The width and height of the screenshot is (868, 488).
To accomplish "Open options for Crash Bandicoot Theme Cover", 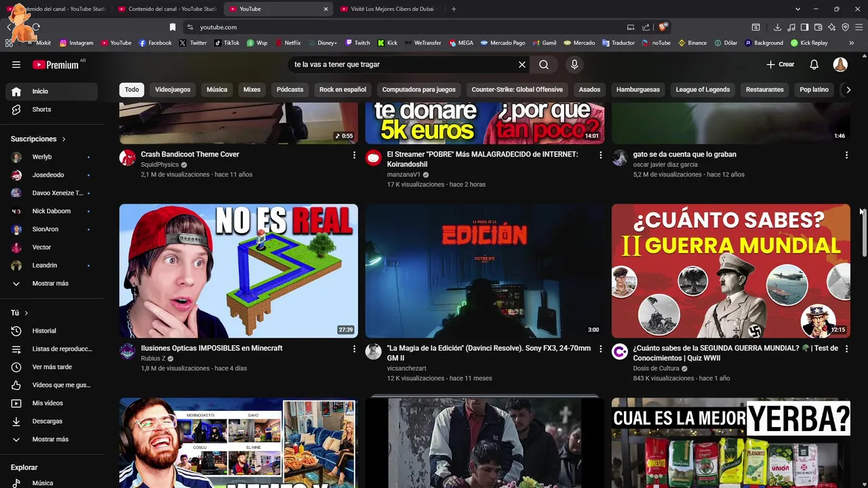I will (354, 155).
